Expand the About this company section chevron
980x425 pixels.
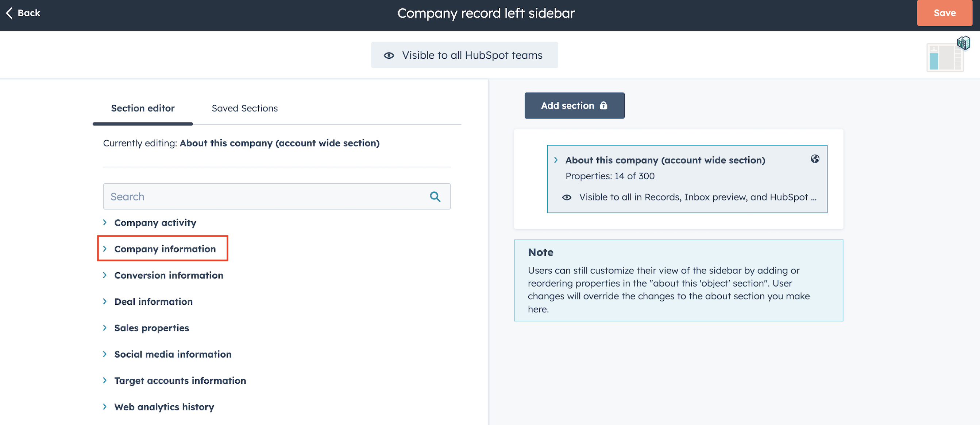556,160
